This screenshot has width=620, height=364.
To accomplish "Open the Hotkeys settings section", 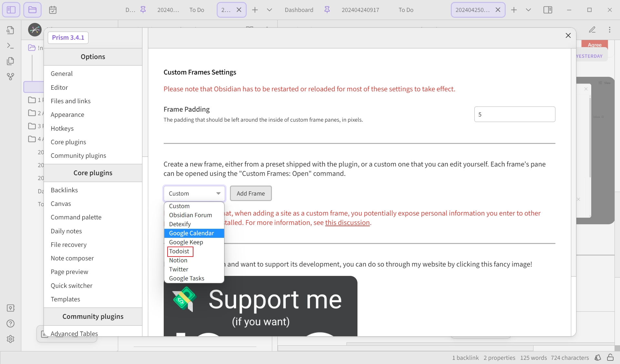I will click(62, 128).
